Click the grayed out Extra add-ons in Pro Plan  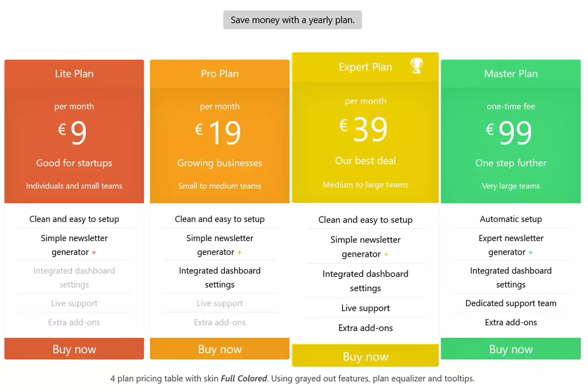(220, 322)
